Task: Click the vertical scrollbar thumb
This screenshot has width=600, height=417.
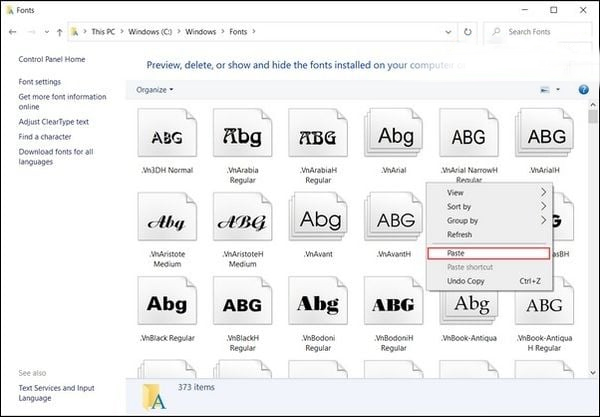Action: click(x=593, y=116)
